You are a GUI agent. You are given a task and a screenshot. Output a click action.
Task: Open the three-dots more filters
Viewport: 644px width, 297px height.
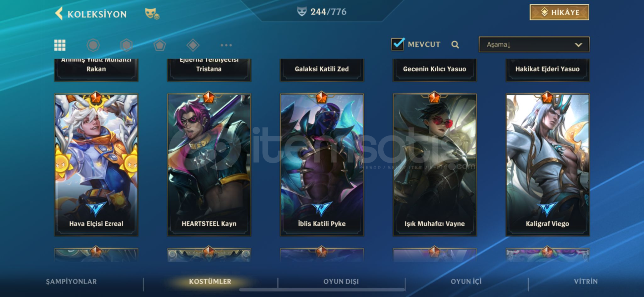226,45
